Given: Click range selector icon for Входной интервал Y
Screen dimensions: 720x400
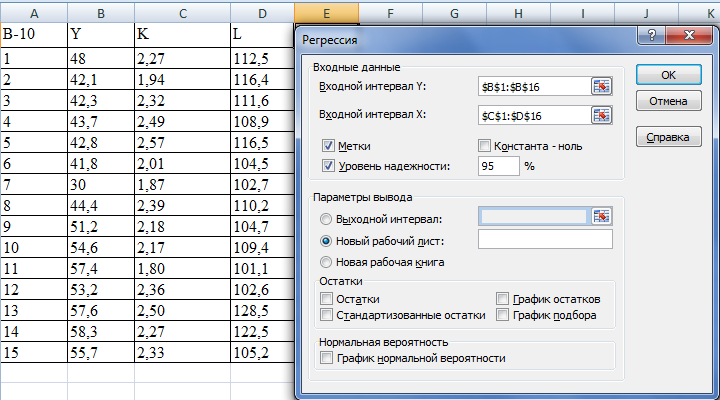Looking at the screenshot, I should pos(602,86).
